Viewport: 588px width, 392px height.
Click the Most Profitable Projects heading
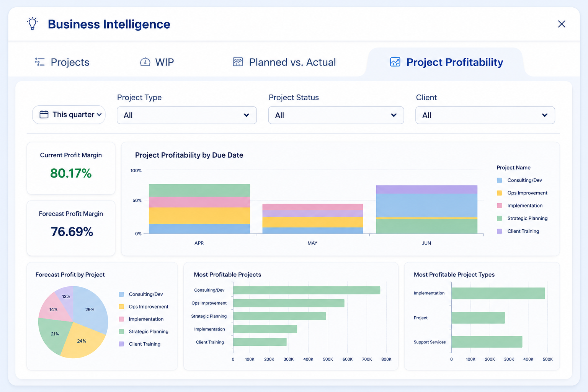pos(227,274)
